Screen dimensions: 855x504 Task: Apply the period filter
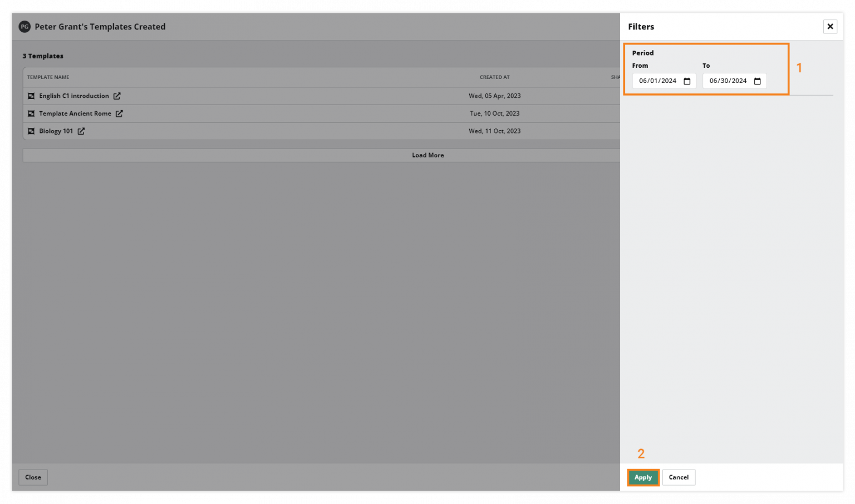(x=643, y=477)
